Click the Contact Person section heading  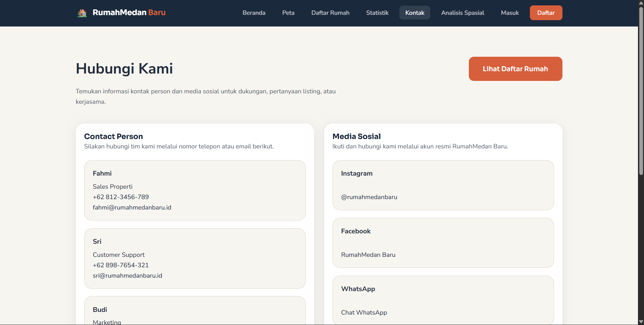coord(113,136)
